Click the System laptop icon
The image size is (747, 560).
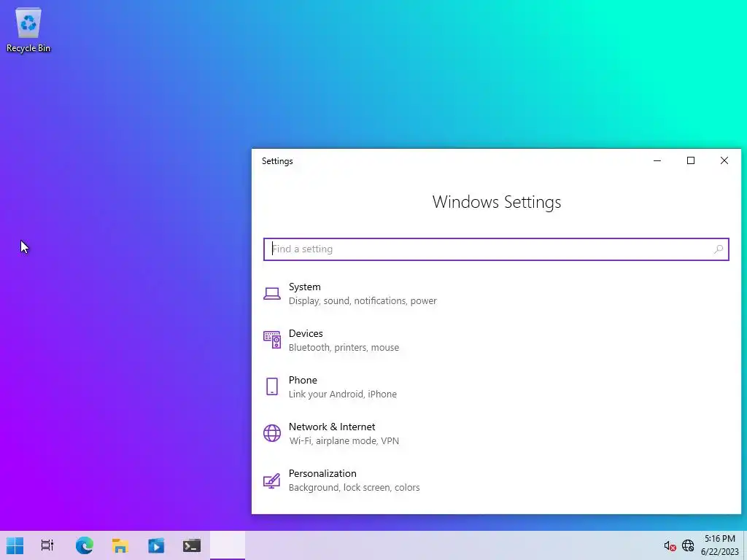click(x=272, y=293)
